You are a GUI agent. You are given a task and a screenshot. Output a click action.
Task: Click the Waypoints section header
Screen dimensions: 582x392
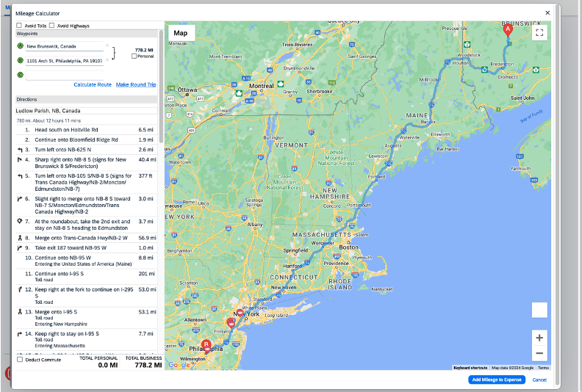[x=86, y=34]
